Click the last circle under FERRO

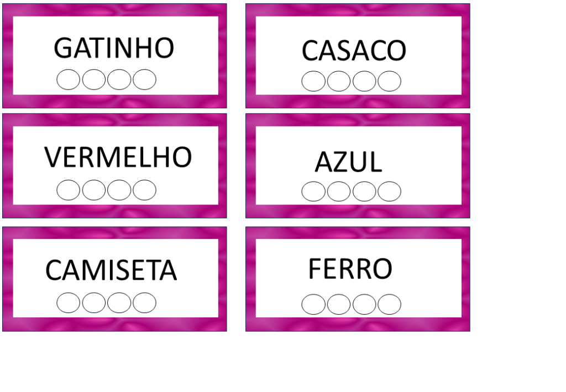(x=389, y=304)
